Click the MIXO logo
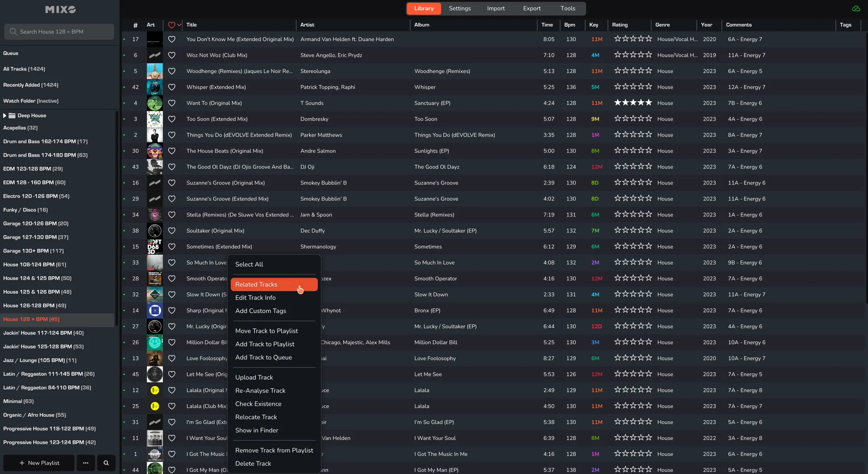This screenshot has width=868, height=474. (60, 10)
